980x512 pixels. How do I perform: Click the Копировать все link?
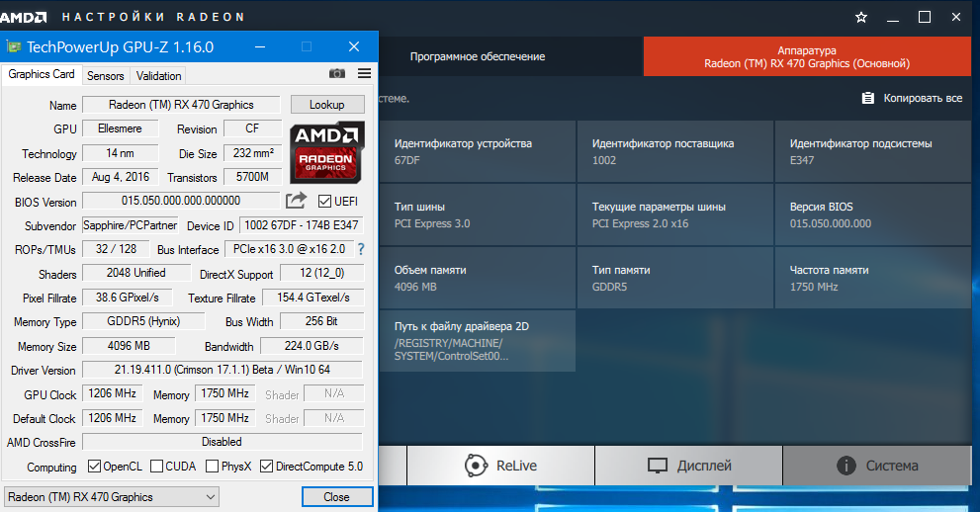click(x=923, y=98)
